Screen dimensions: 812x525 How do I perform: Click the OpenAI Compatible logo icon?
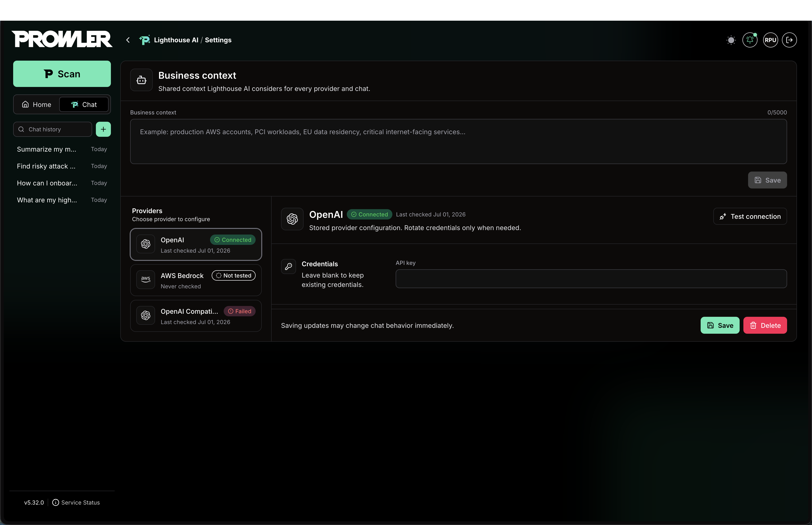145,316
